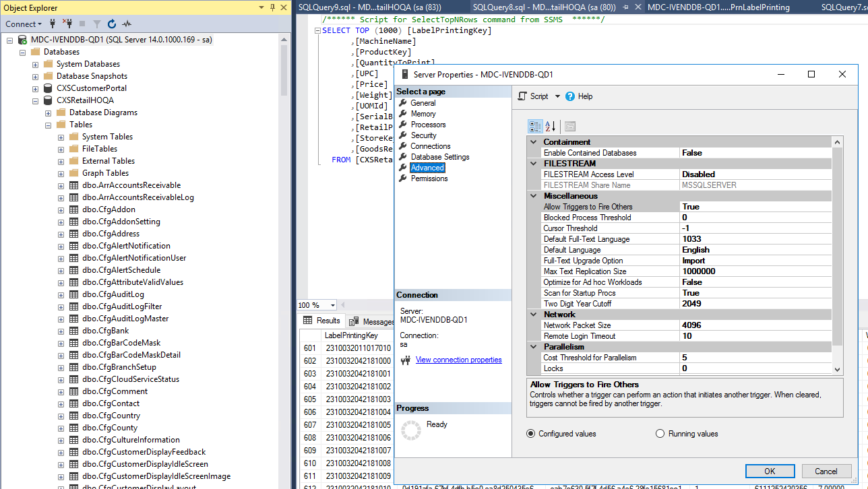Image resolution: width=868 pixels, height=489 pixels.
Task: Select the Allow Triggers to Fire Others value
Action: [x=755, y=207]
